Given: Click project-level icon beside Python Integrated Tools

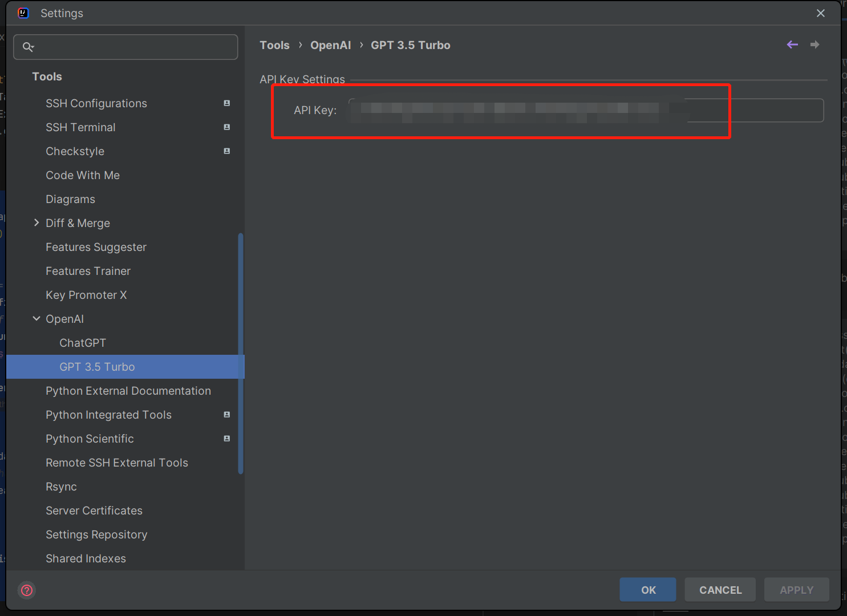Looking at the screenshot, I should coord(227,415).
